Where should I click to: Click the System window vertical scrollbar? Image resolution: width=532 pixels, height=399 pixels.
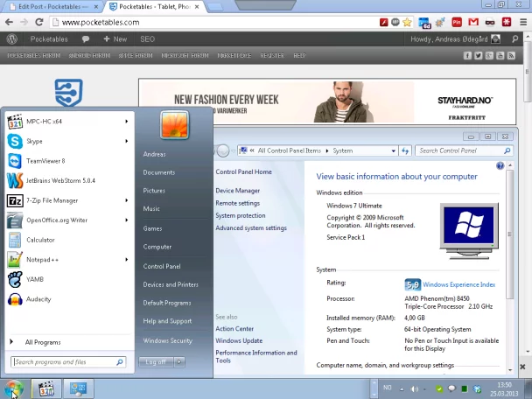tap(510, 234)
